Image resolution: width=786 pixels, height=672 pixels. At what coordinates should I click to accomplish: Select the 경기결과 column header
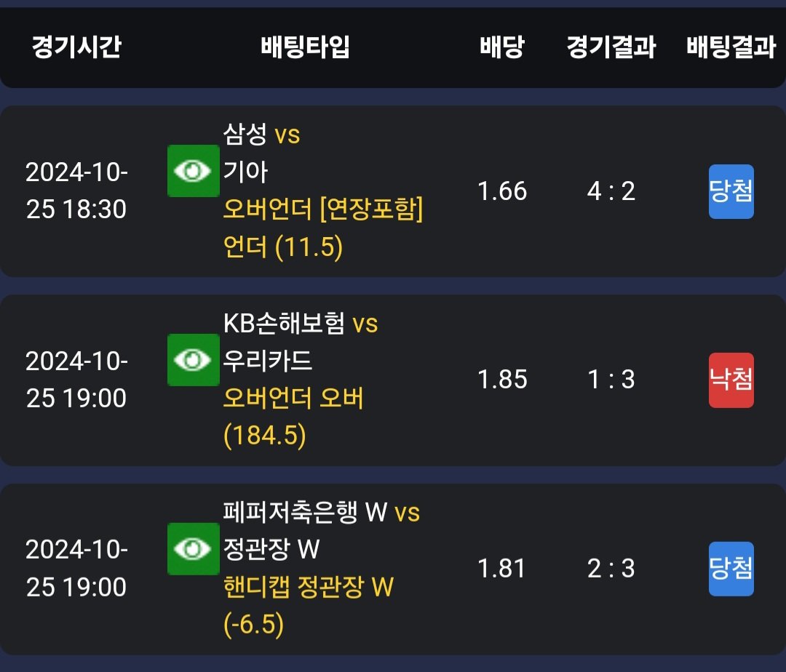tap(611, 47)
